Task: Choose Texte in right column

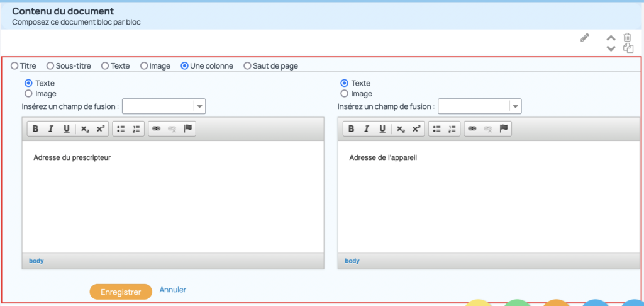Action: tap(345, 84)
